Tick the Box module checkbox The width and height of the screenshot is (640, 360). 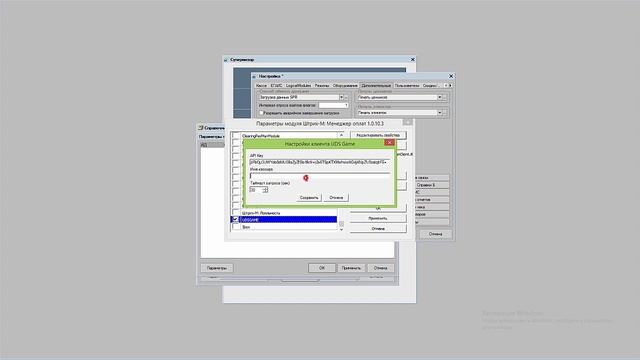pos(235,227)
